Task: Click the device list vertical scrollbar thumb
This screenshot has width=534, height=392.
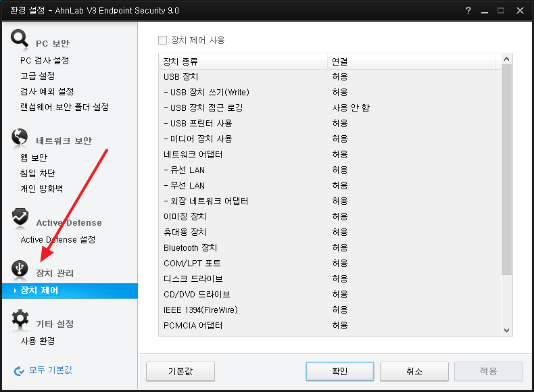Action: [x=507, y=169]
